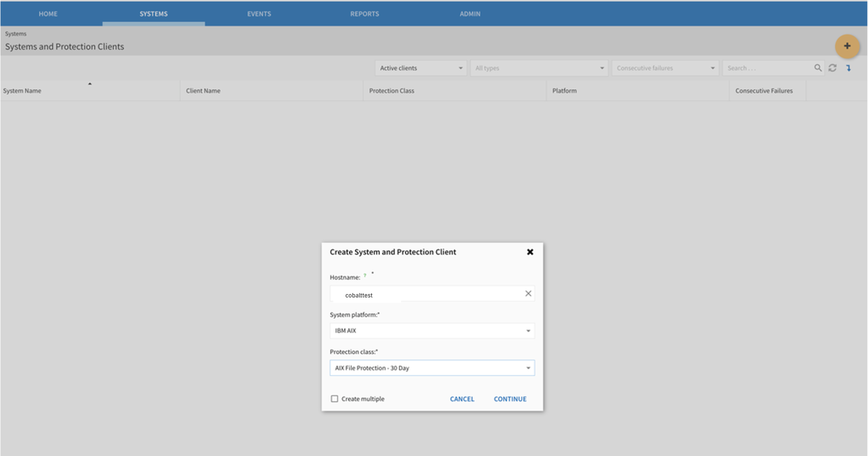
Task: Close the Create System dialog
Action: [x=530, y=252]
